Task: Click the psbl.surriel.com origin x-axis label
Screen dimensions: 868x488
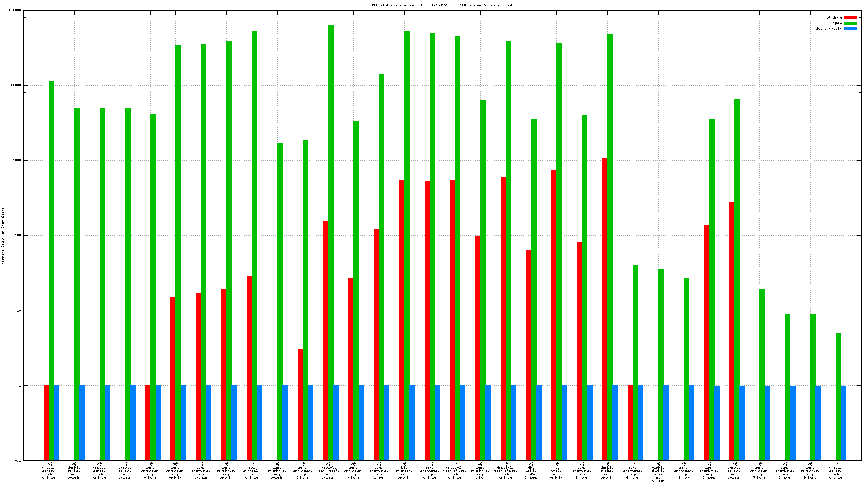Action: tap(252, 471)
